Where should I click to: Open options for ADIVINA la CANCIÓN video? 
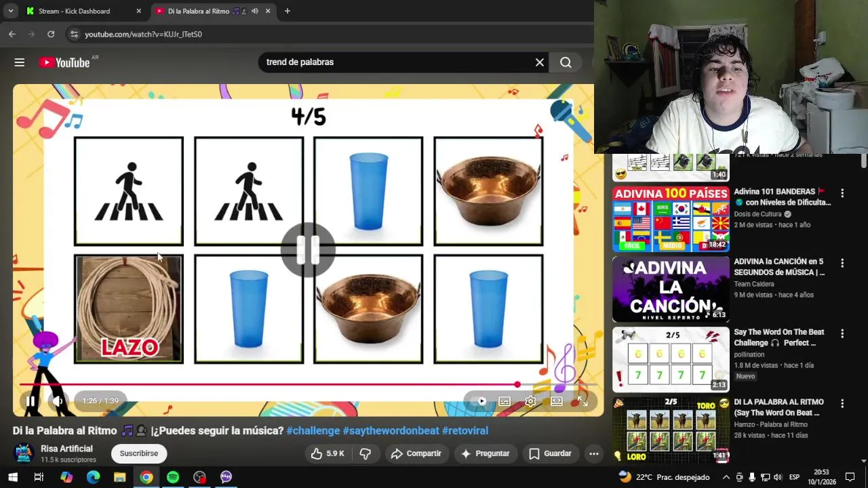pyautogui.click(x=842, y=263)
